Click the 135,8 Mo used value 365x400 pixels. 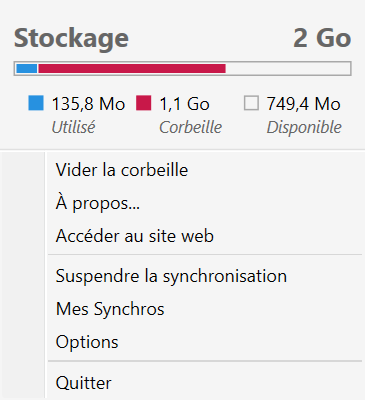[88, 104]
